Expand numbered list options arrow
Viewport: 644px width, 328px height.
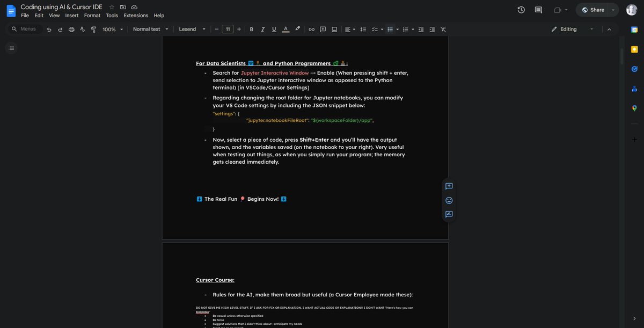(x=413, y=29)
